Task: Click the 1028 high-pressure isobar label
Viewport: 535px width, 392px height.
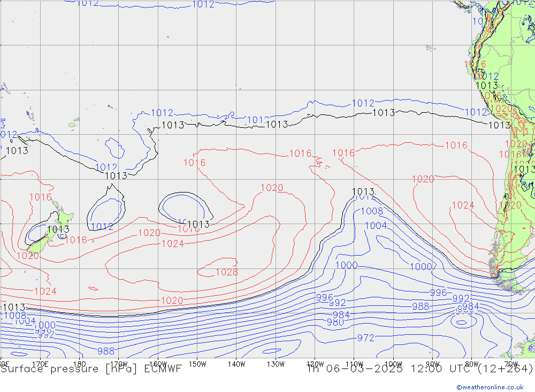Action: coord(227,272)
